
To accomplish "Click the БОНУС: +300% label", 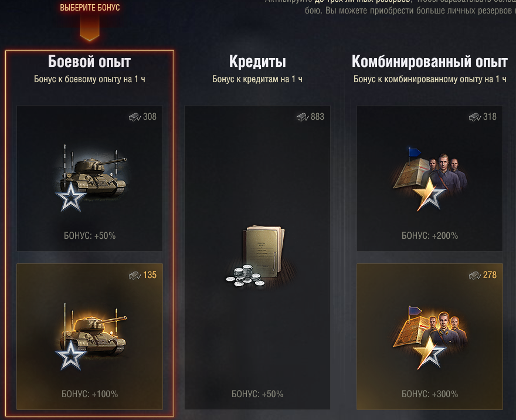I will (x=430, y=394).
